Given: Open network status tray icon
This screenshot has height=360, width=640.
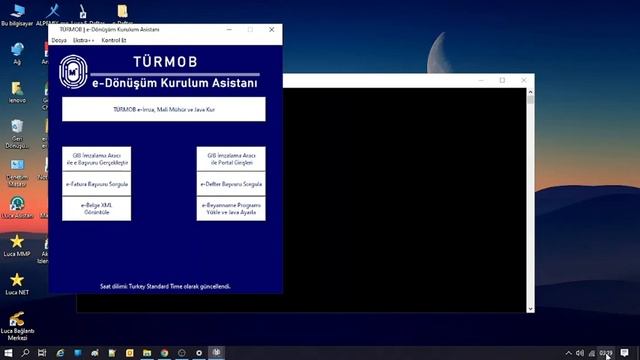Looking at the screenshot, I should click(591, 353).
